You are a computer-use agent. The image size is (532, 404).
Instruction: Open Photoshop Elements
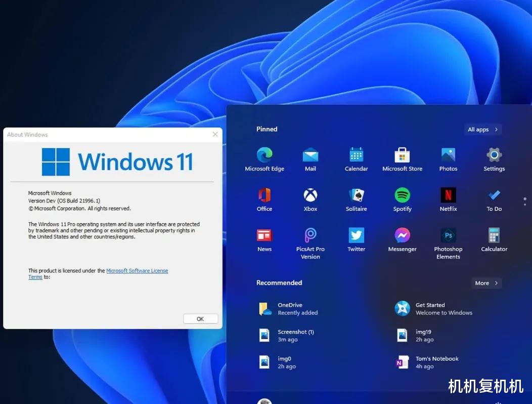click(448, 244)
